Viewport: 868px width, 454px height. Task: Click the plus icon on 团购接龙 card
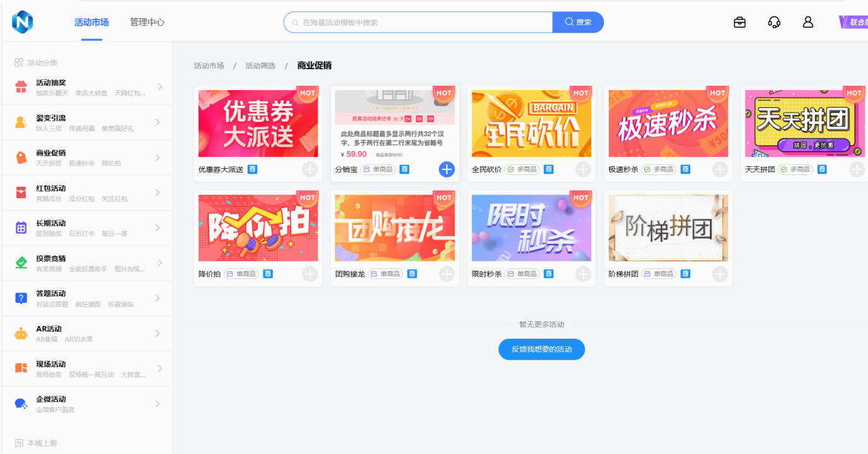tap(446, 274)
